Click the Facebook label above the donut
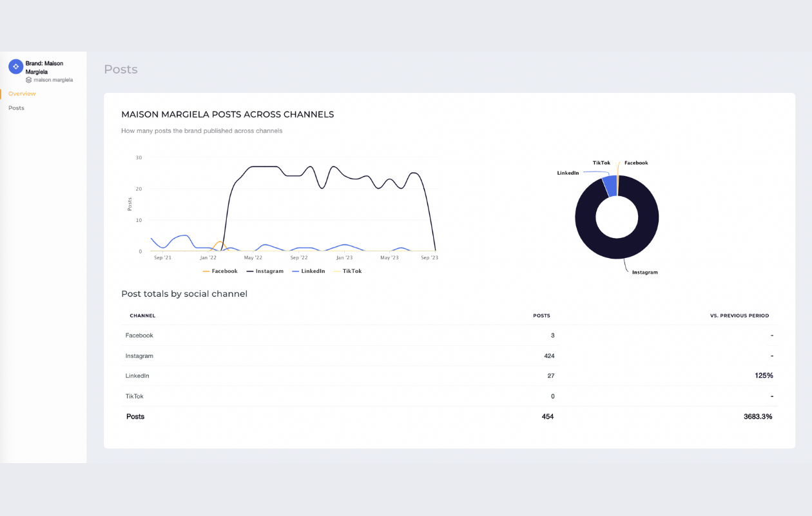The width and height of the screenshot is (812, 516). click(x=636, y=163)
